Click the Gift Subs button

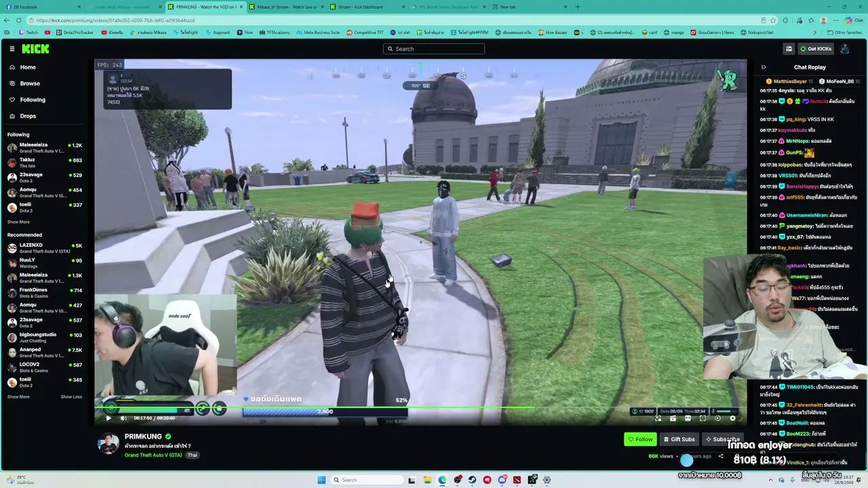pyautogui.click(x=679, y=439)
